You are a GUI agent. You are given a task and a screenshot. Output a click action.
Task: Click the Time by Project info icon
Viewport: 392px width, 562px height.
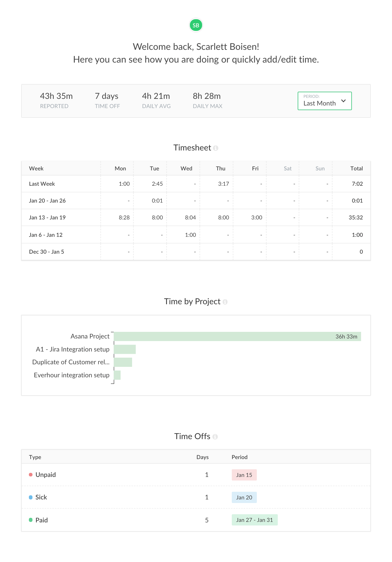pos(225,302)
